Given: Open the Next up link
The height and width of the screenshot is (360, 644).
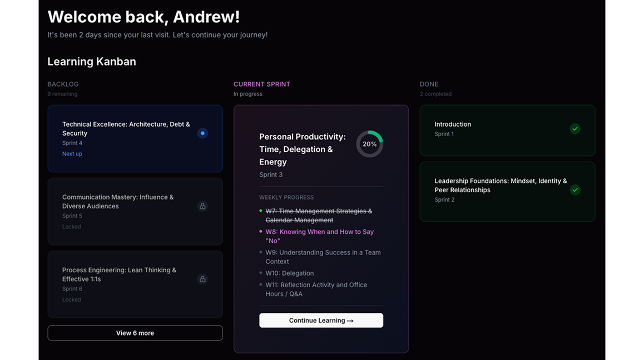Looking at the screenshot, I should (72, 154).
